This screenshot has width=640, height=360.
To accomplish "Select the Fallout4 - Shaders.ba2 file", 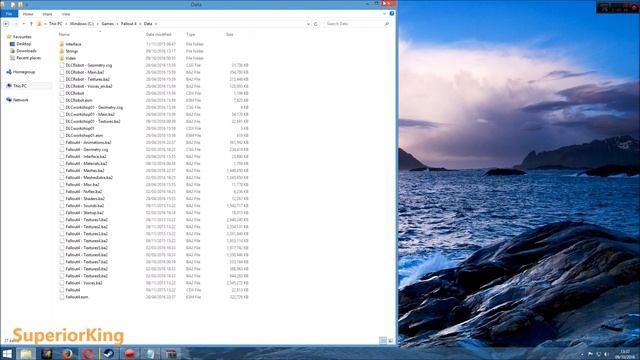I will click(x=85, y=198).
